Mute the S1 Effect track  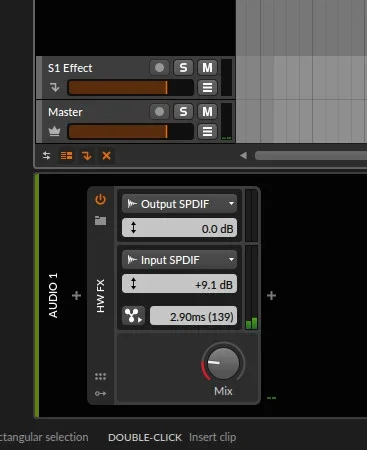pos(207,68)
